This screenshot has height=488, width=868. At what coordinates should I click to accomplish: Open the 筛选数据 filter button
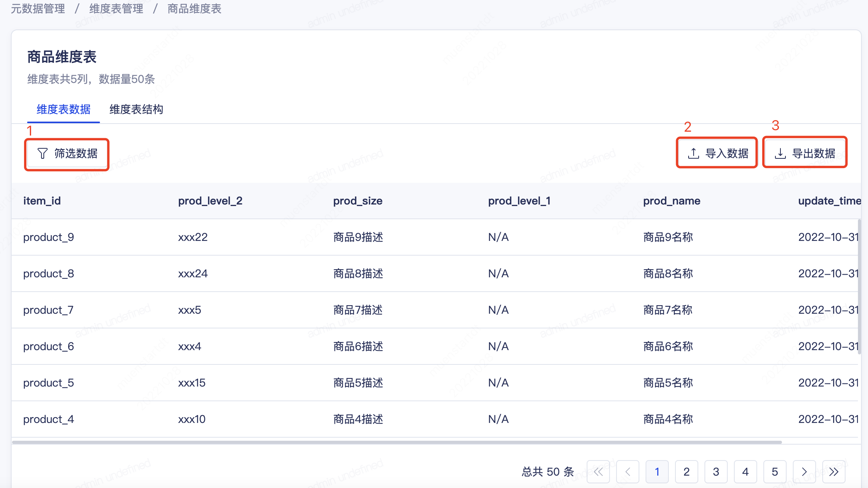pos(67,154)
